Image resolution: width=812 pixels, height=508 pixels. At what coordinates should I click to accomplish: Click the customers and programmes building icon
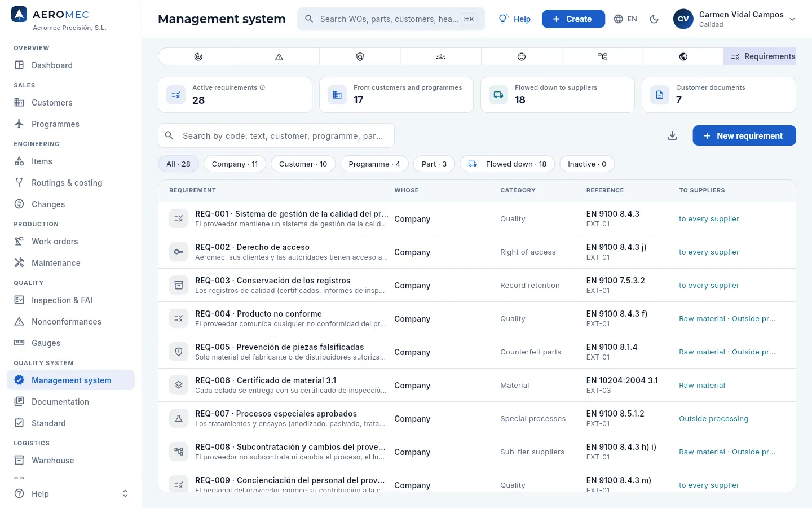(337, 95)
